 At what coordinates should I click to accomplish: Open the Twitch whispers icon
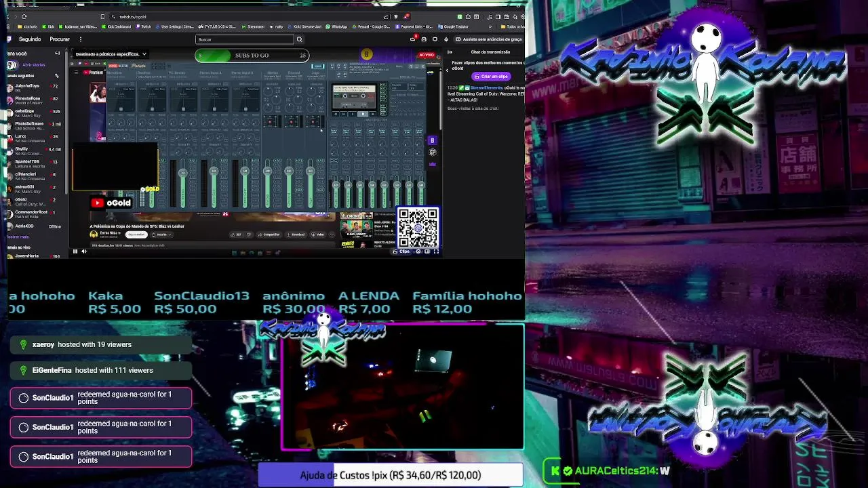coord(435,39)
